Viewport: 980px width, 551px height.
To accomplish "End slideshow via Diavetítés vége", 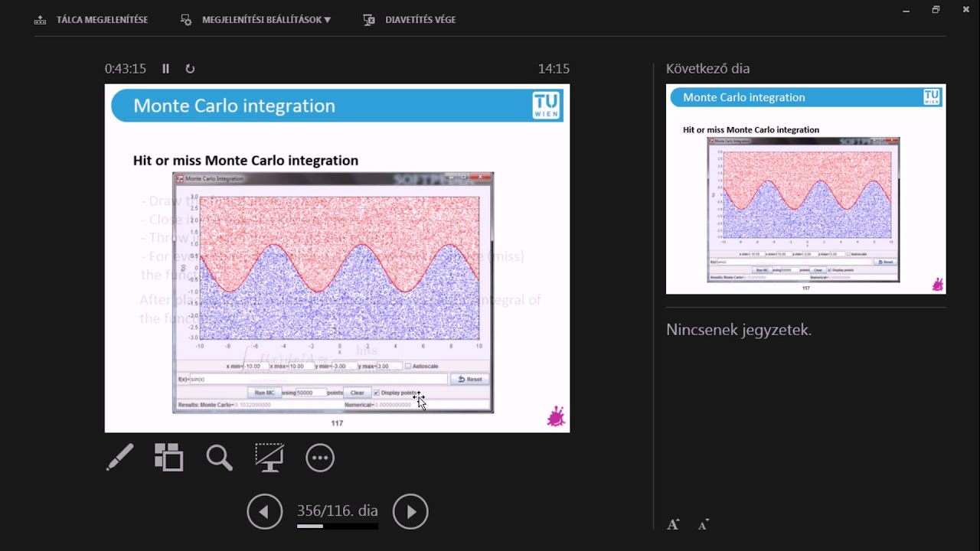I will tap(410, 20).
